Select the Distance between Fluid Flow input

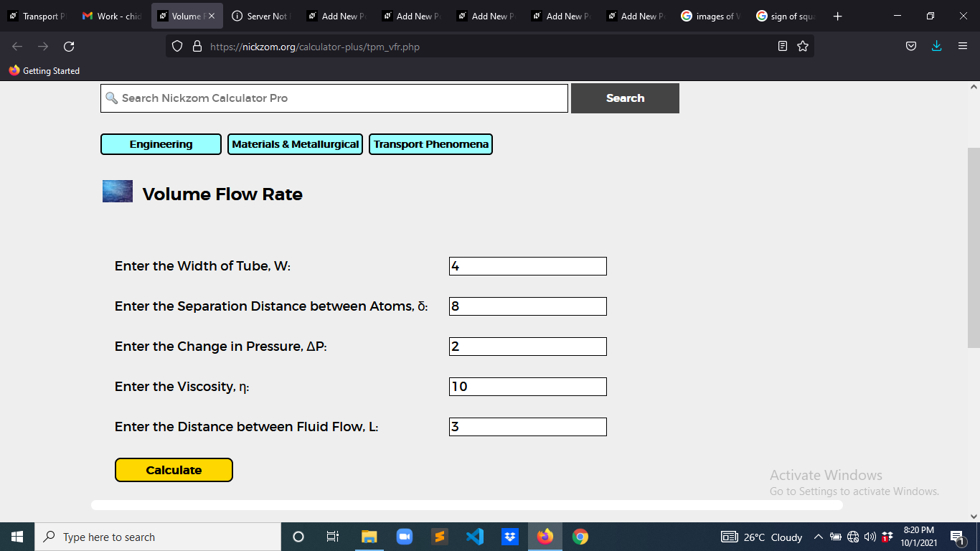528,427
